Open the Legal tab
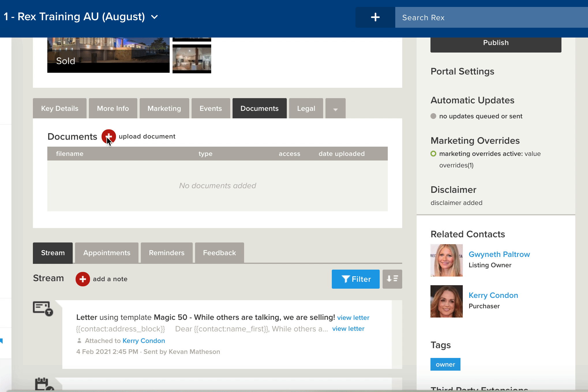 coord(306,109)
